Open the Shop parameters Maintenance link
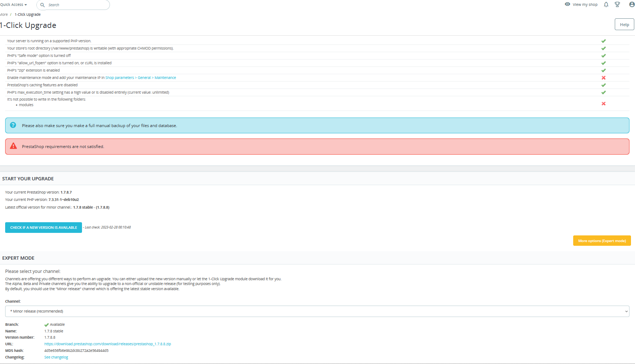Viewport: 635px width, 364px height. coord(140,78)
